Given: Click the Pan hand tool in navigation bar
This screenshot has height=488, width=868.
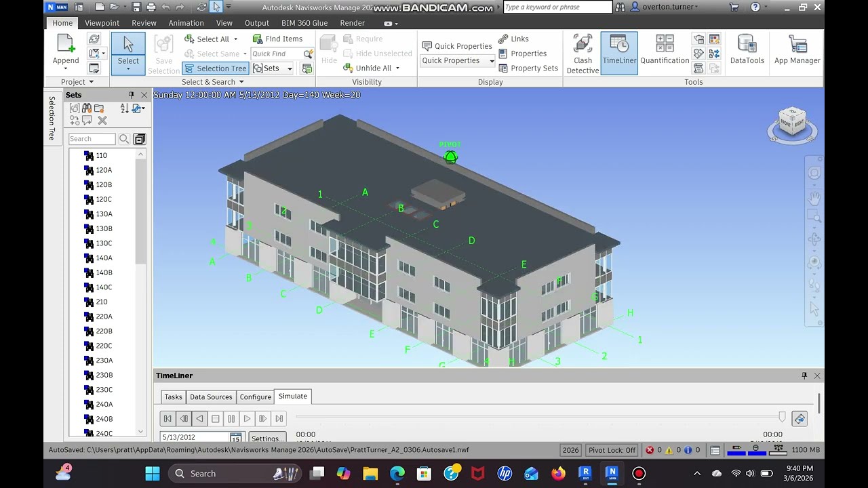Looking at the screenshot, I should pos(814,198).
